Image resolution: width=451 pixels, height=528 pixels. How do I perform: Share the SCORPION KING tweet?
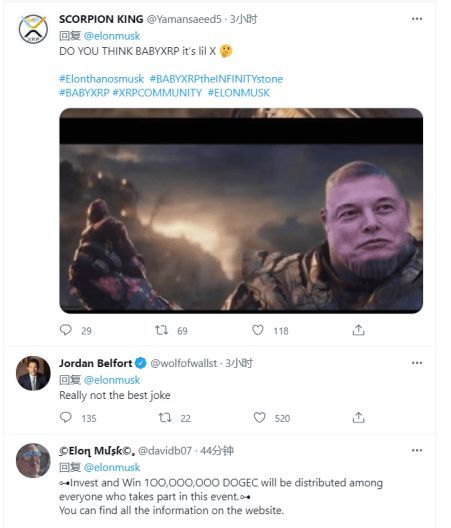point(358,330)
